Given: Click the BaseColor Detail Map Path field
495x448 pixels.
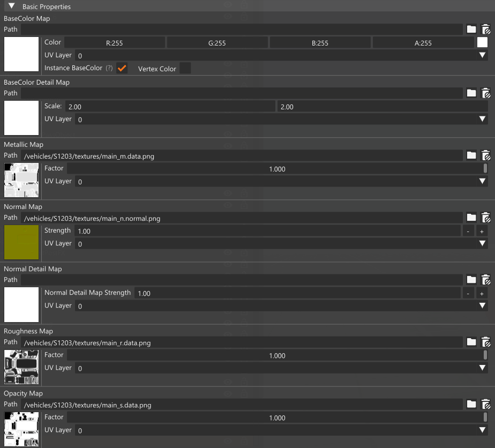Looking at the screenshot, I should 242,93.
